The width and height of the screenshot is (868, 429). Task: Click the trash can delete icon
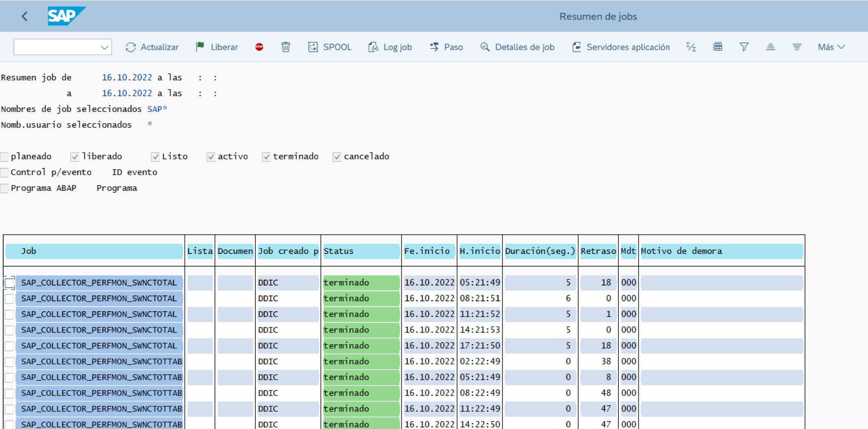[286, 47]
